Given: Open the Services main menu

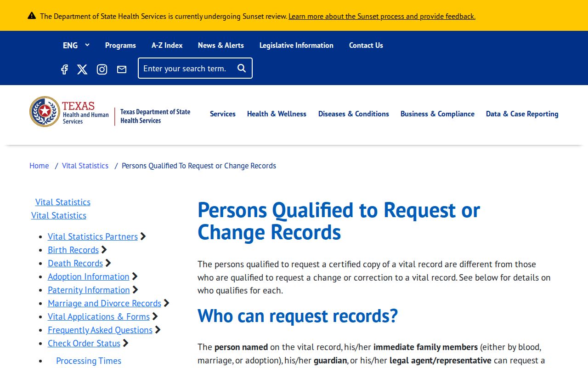Looking at the screenshot, I should click(x=223, y=114).
